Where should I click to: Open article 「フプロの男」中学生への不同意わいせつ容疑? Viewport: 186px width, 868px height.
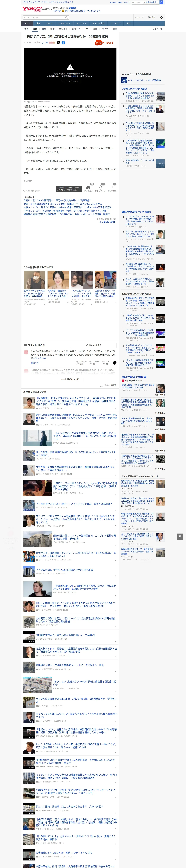click(x=64, y=570)
